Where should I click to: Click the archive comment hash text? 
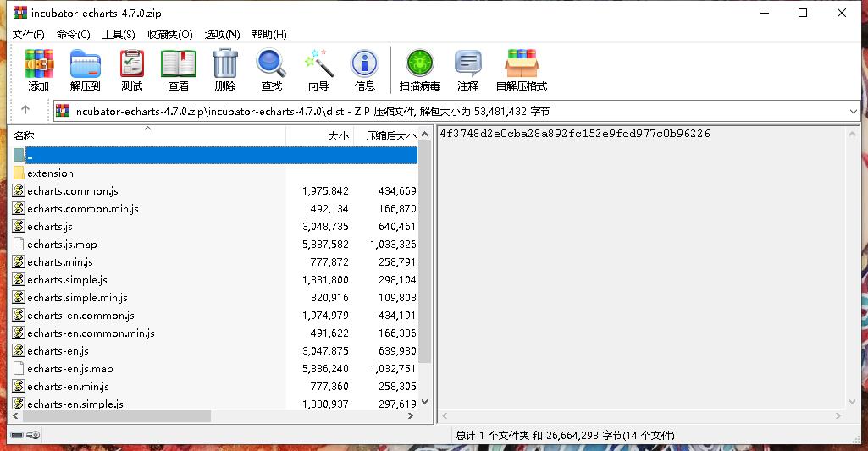[575, 134]
